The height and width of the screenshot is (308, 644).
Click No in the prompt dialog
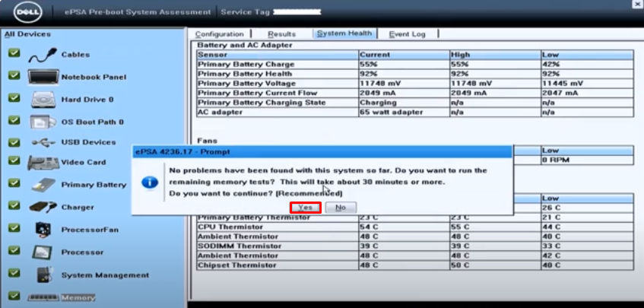[x=340, y=207]
